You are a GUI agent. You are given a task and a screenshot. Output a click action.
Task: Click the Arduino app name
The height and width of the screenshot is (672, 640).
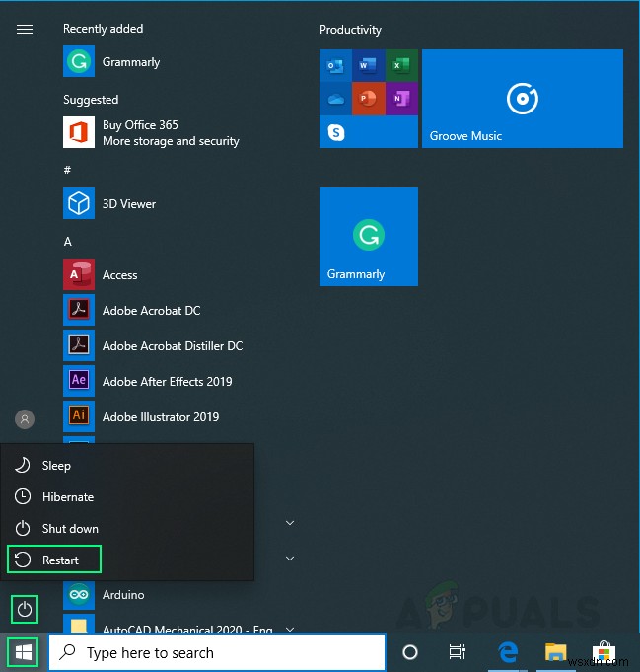(x=123, y=595)
